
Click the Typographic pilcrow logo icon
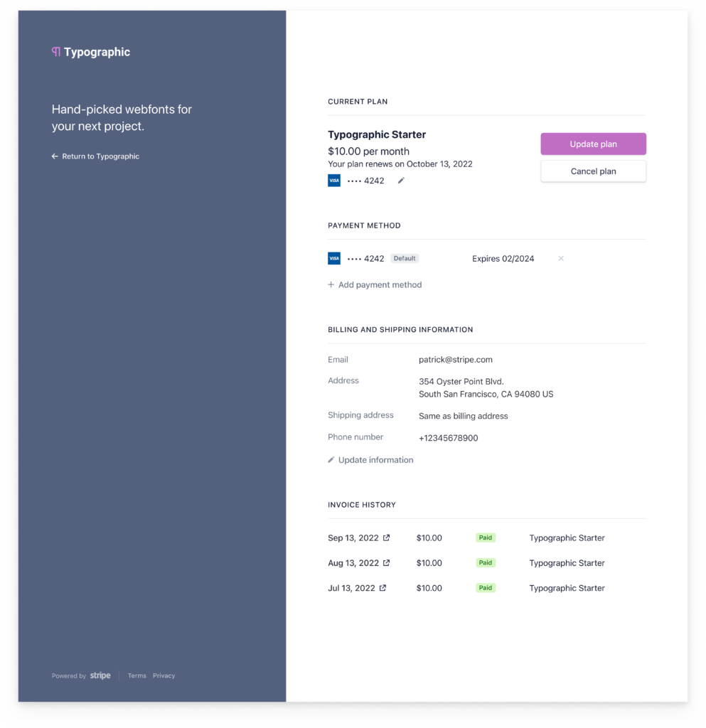[55, 52]
